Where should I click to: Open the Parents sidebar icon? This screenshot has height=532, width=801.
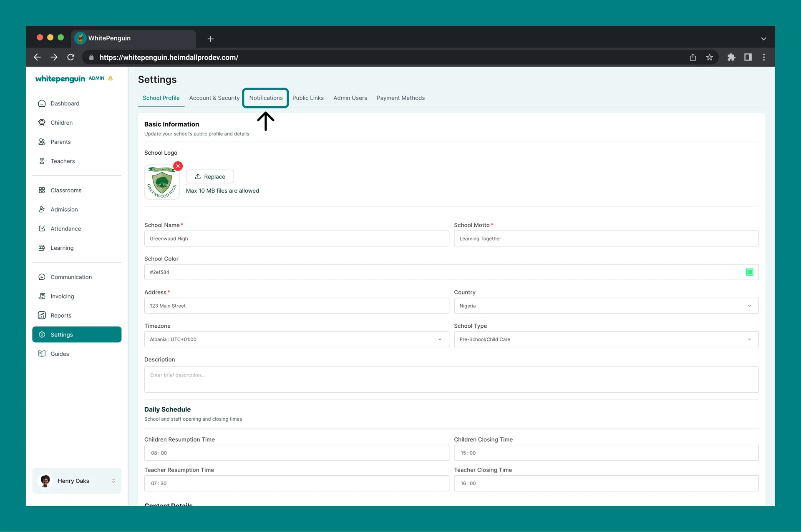[42, 142]
